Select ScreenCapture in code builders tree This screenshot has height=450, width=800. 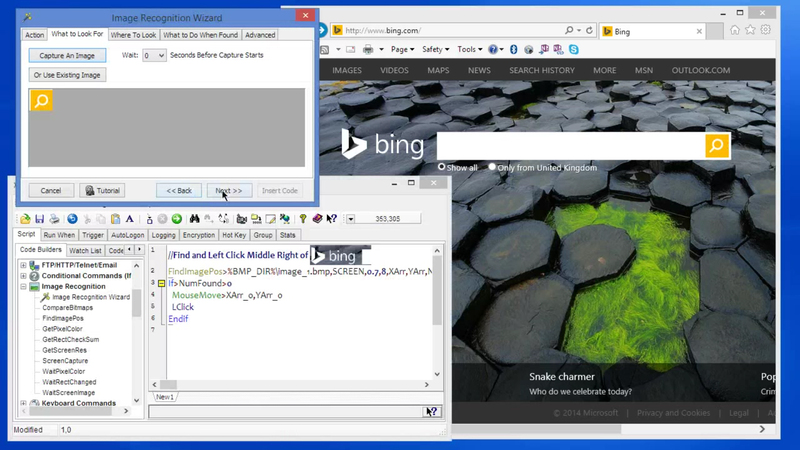coord(65,361)
